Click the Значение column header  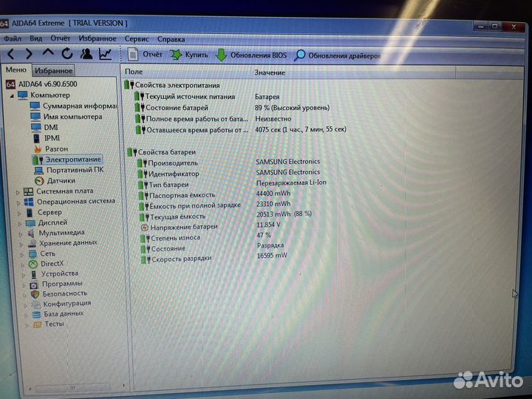[353, 72]
